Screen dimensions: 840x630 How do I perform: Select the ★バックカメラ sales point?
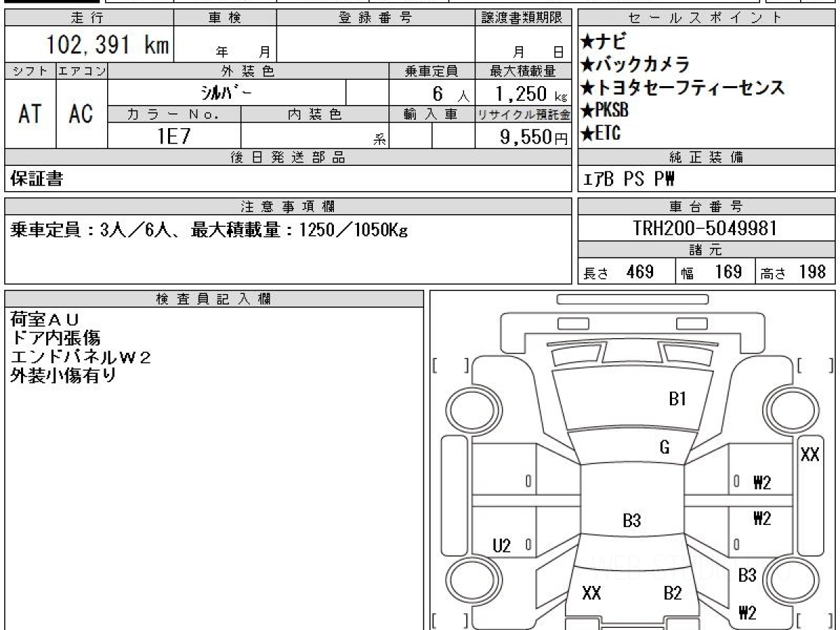click(x=636, y=65)
